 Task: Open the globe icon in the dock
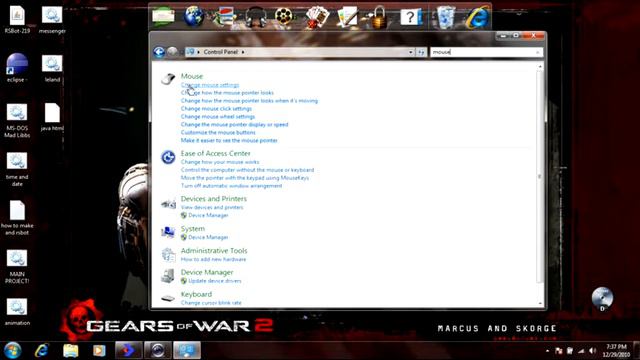[x=193, y=17]
